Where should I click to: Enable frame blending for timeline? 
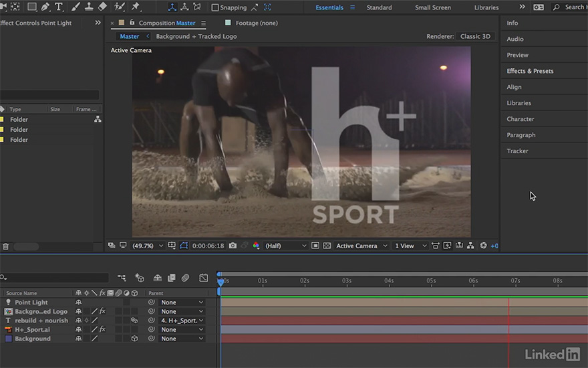point(171,278)
